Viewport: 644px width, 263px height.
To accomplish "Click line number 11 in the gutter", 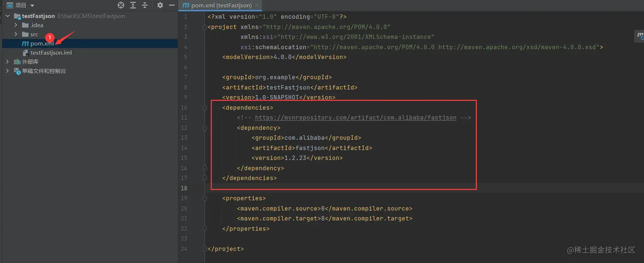I will tap(184, 118).
